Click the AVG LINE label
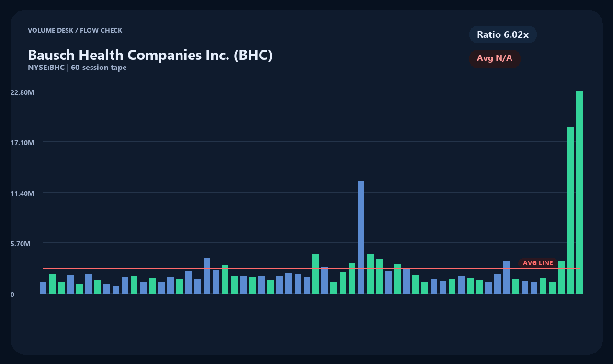Image resolution: width=613 pixels, height=364 pixels. point(538,263)
